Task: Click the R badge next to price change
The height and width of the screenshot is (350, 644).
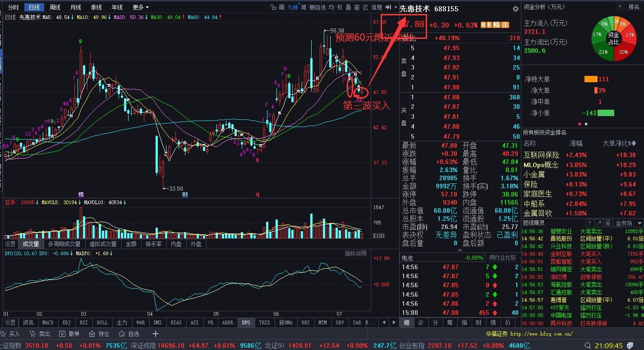Action: [x=483, y=25]
